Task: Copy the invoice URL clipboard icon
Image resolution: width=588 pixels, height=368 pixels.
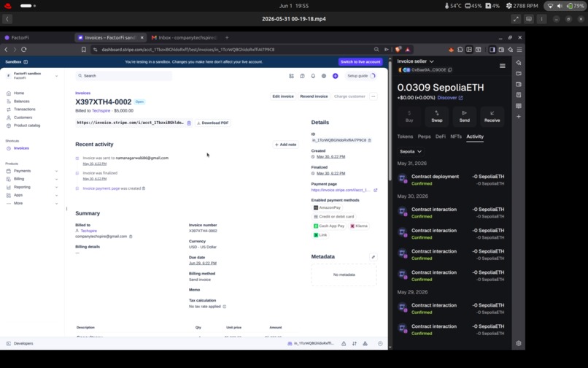Action: pos(189,123)
